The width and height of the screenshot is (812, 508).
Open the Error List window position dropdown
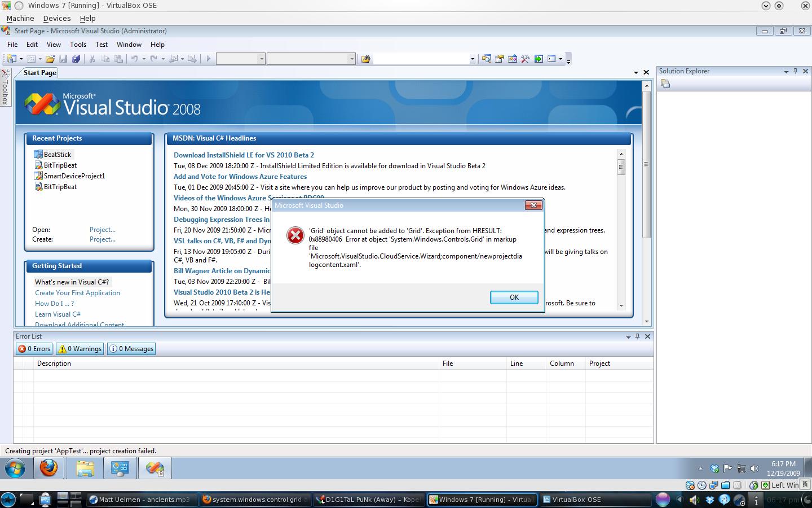(x=628, y=336)
